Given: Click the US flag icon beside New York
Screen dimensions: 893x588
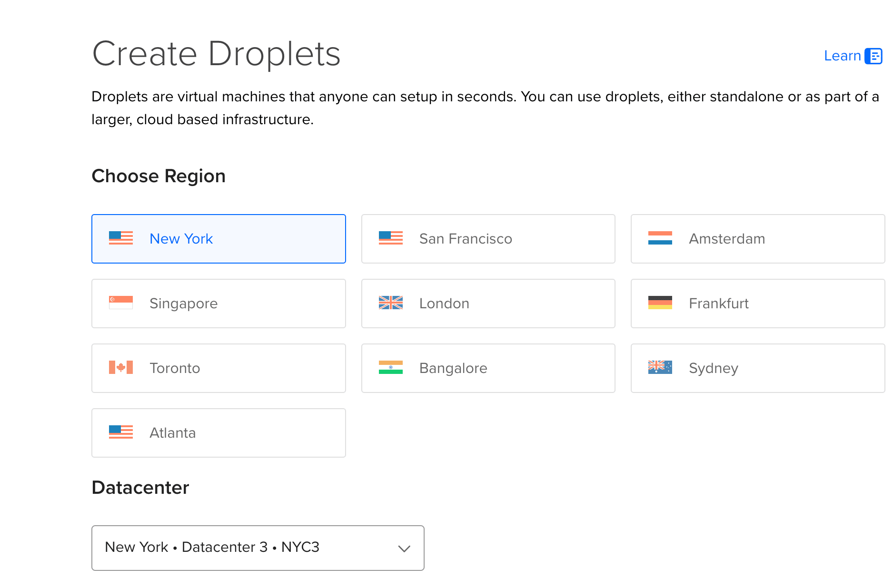Looking at the screenshot, I should [x=120, y=238].
